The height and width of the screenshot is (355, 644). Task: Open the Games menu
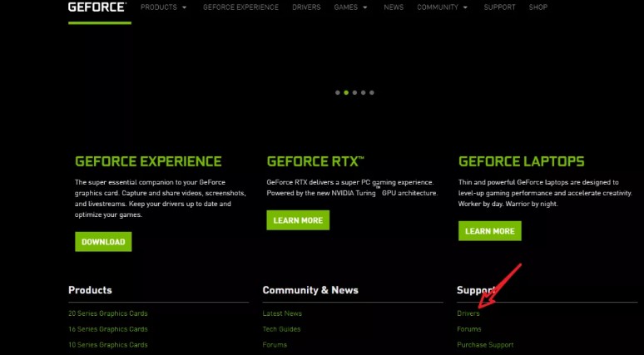click(346, 7)
